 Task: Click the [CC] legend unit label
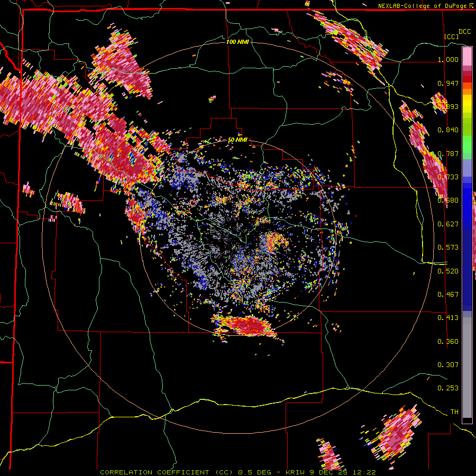[x=451, y=36]
